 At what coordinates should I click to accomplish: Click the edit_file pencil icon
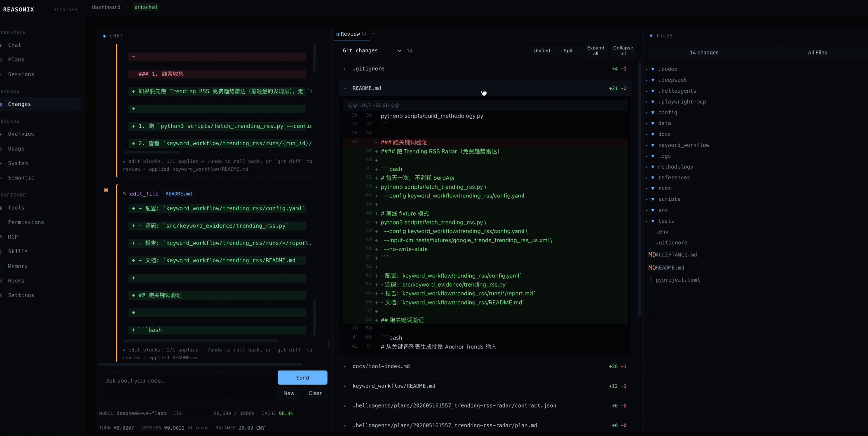point(124,194)
